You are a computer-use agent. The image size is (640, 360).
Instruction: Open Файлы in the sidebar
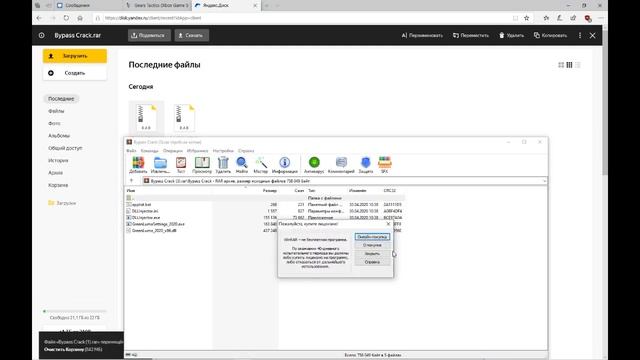[x=56, y=111]
